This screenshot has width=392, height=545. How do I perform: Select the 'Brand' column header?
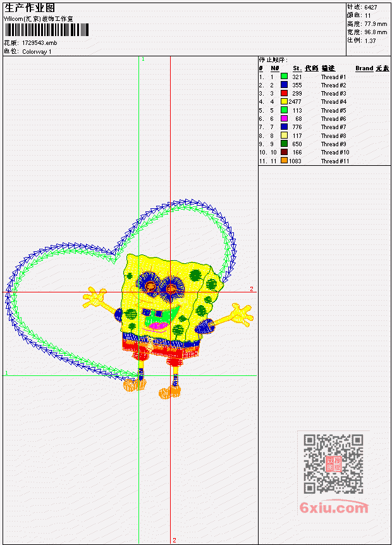364,68
